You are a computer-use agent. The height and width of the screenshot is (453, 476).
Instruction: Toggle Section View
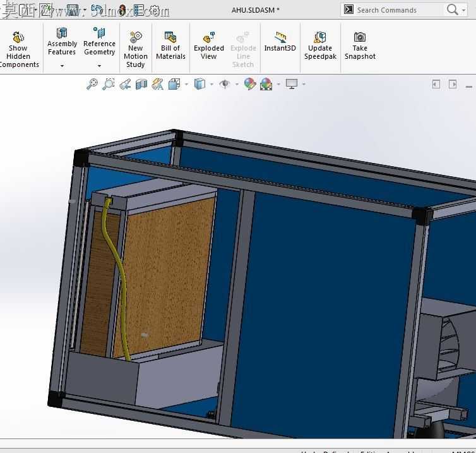pos(141,84)
